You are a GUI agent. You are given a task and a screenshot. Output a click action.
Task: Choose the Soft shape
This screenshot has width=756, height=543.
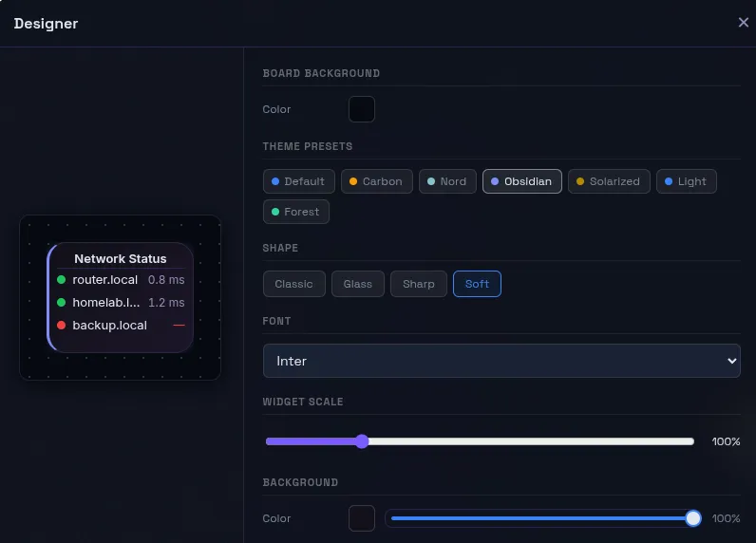tap(477, 284)
